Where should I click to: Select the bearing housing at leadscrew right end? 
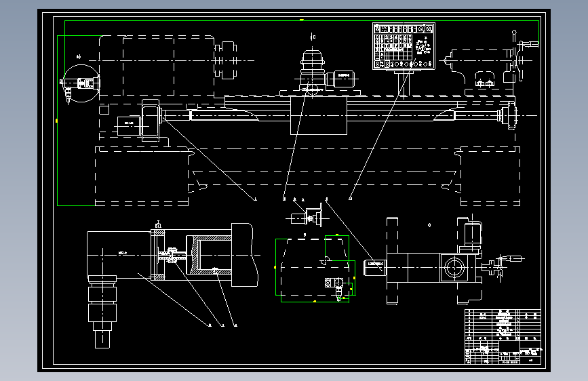(x=507, y=115)
